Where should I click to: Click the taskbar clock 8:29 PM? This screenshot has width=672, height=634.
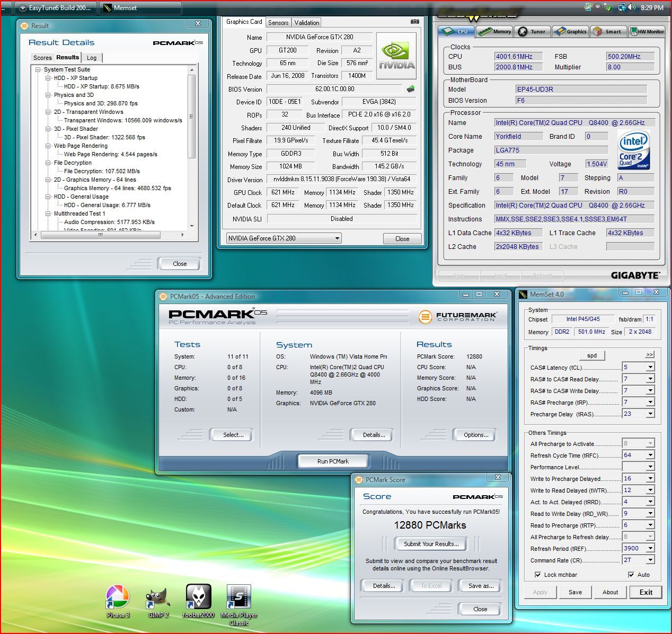tap(652, 7)
